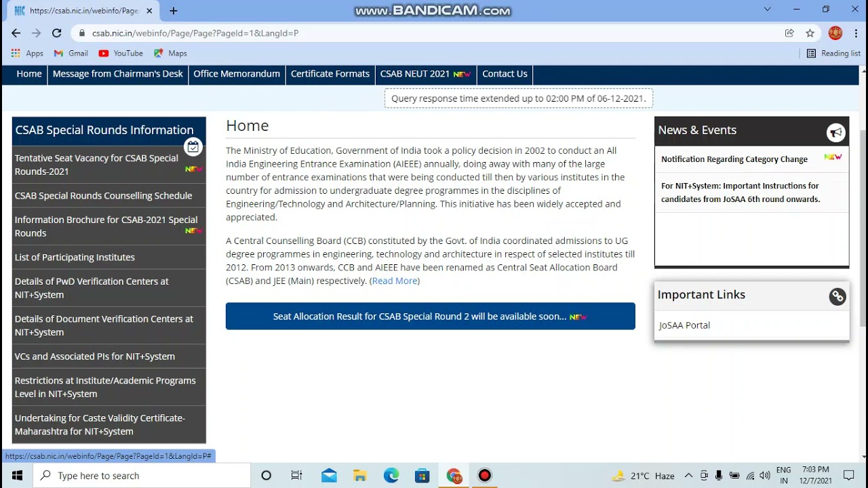
Task: Open Details of Document Verification Centers
Action: (108, 325)
